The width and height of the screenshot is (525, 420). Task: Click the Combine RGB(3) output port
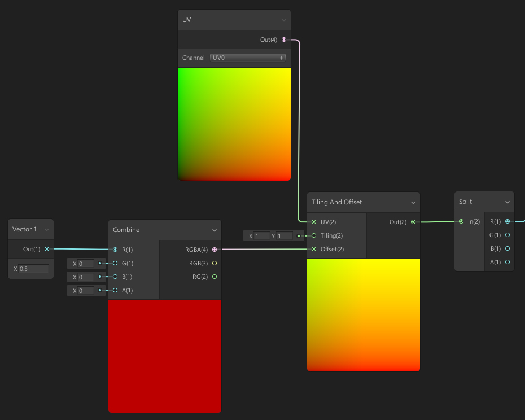(x=215, y=263)
